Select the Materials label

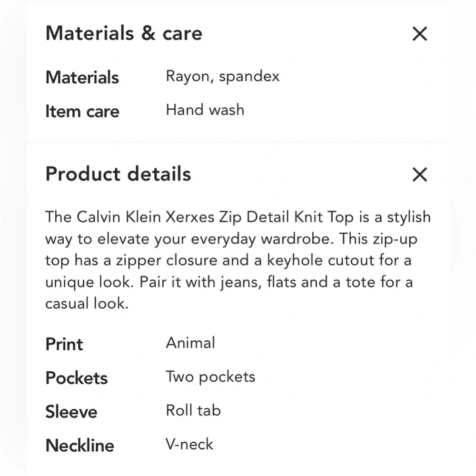pyautogui.click(x=82, y=77)
